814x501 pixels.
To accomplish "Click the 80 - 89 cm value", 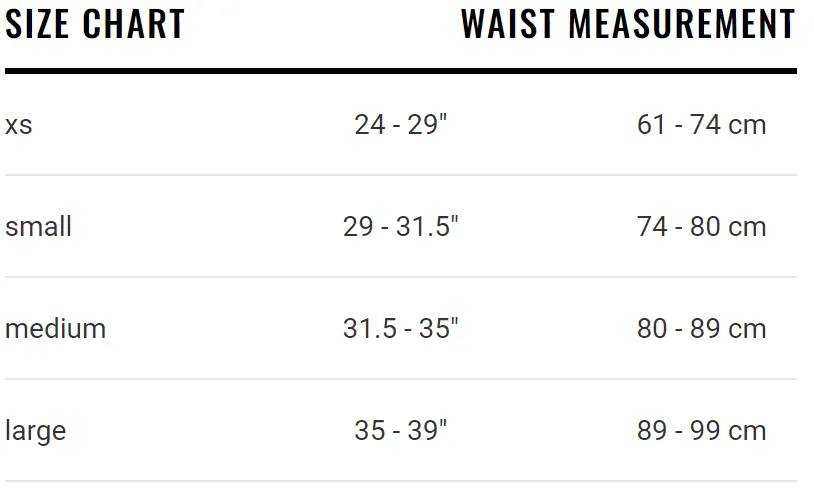I will [701, 329].
